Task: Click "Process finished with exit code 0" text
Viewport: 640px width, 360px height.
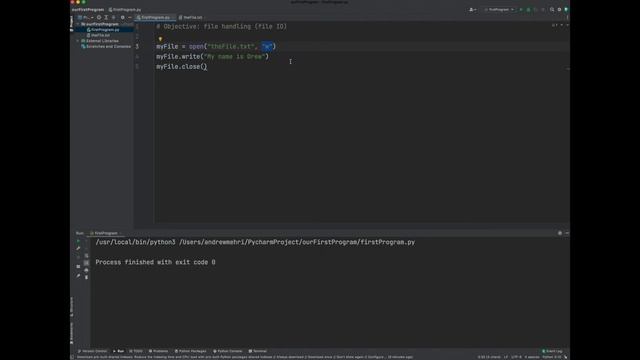Action: [156, 262]
